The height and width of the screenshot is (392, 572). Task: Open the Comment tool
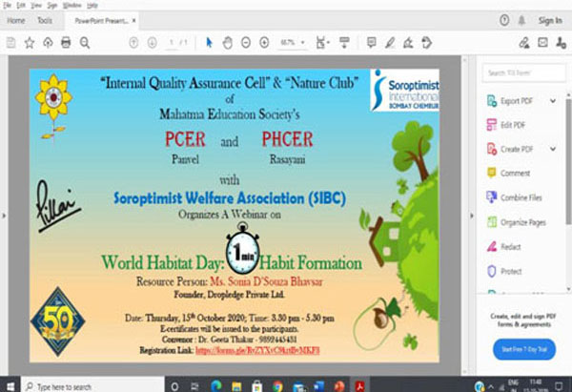click(x=508, y=173)
